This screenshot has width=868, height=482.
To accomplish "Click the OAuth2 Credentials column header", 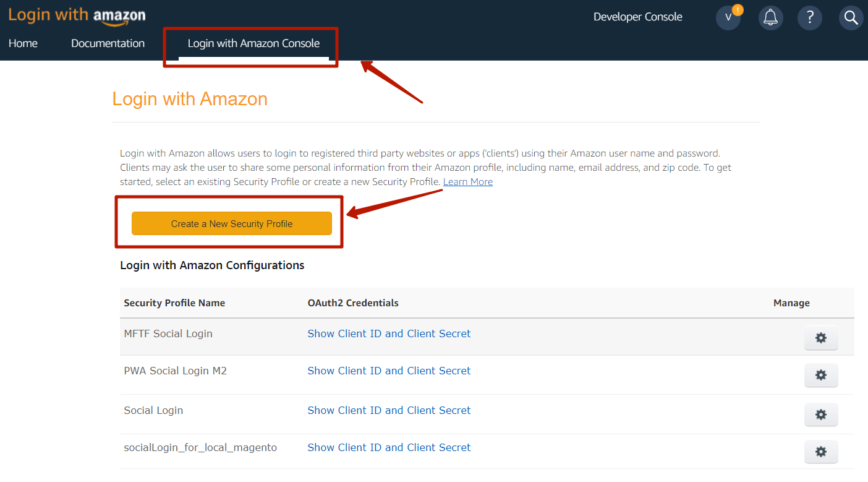I will (x=353, y=303).
